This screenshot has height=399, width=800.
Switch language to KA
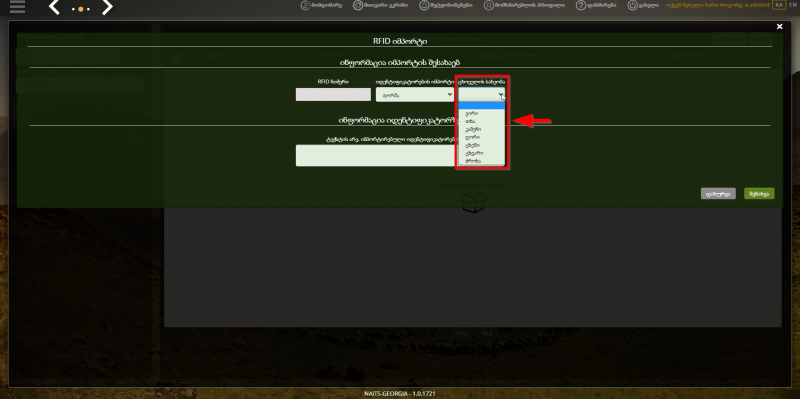(x=779, y=5)
